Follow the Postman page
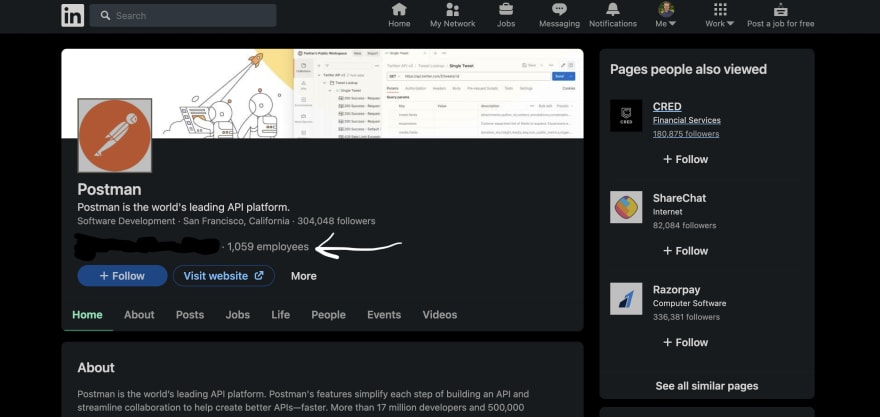This screenshot has width=880, height=417. (122, 276)
